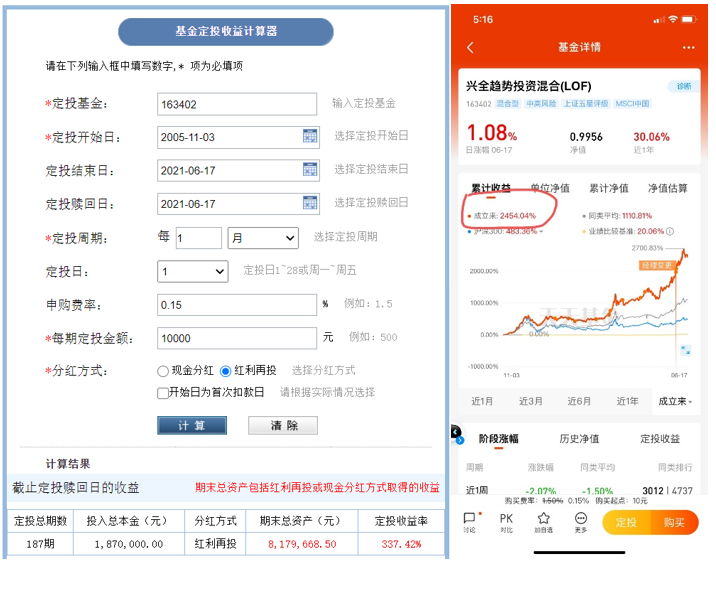Tap the 中高风险 risk tag
This screenshot has height=590, width=716.
[541, 104]
